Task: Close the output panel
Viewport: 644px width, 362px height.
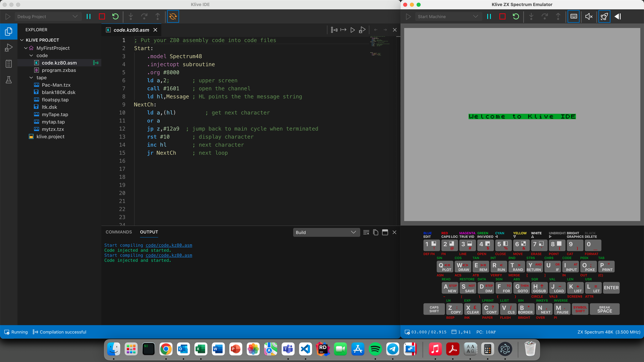Action: pyautogui.click(x=394, y=232)
